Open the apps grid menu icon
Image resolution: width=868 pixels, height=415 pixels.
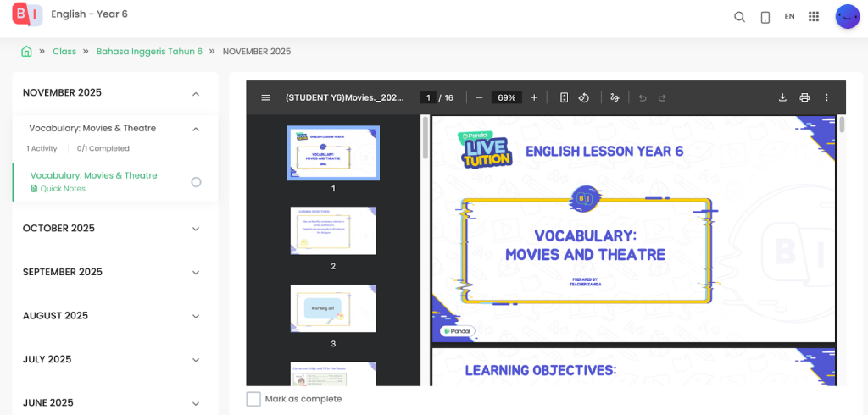tap(814, 17)
